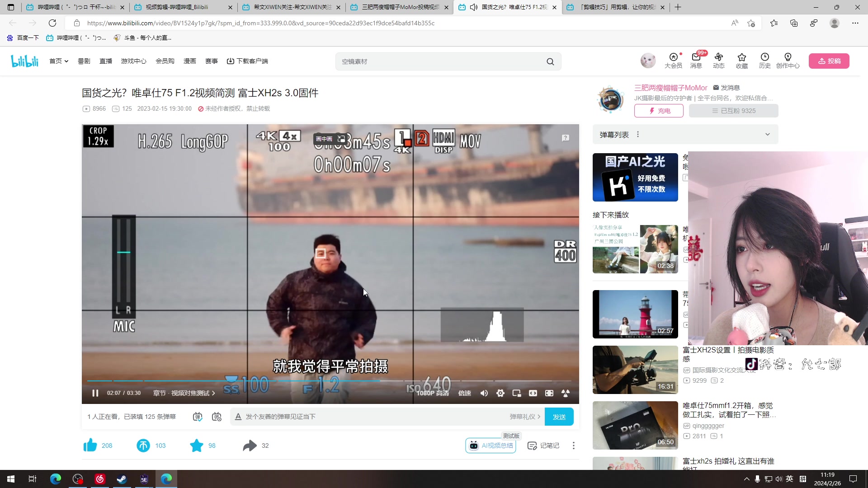Send message via 发消息 link
This screenshot has height=488, width=868.
726,88
